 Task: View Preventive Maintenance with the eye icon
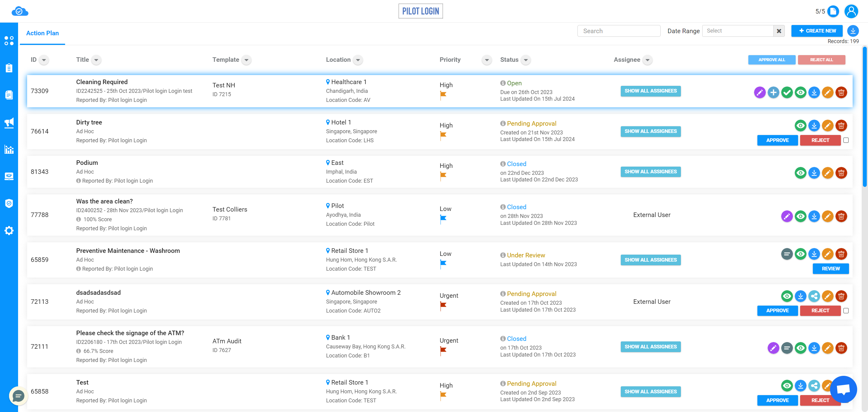point(800,254)
